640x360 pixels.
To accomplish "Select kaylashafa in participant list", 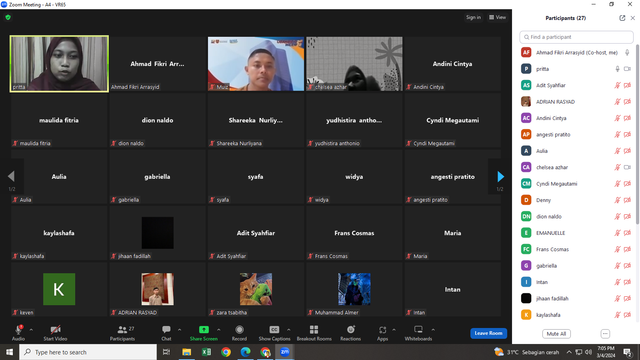I will [x=576, y=315].
